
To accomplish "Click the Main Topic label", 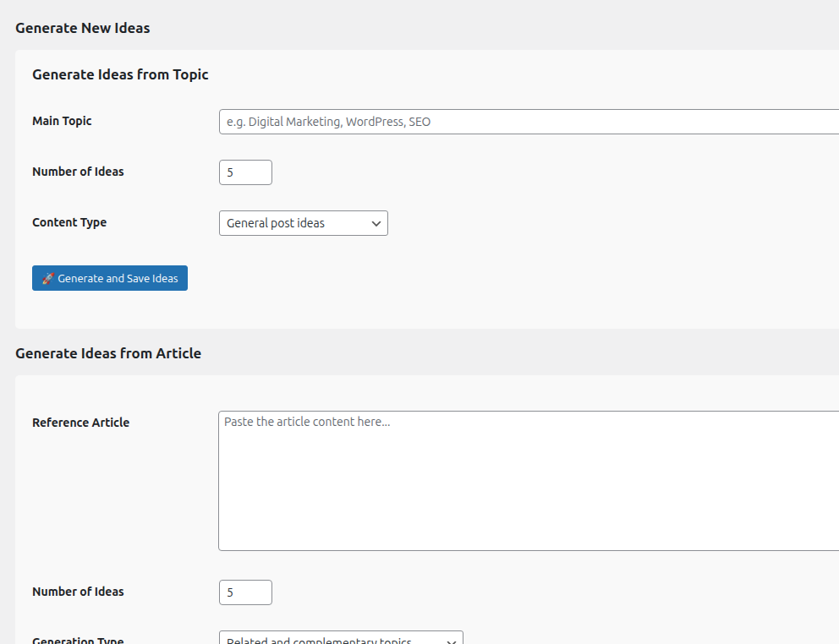I will pyautogui.click(x=62, y=121).
